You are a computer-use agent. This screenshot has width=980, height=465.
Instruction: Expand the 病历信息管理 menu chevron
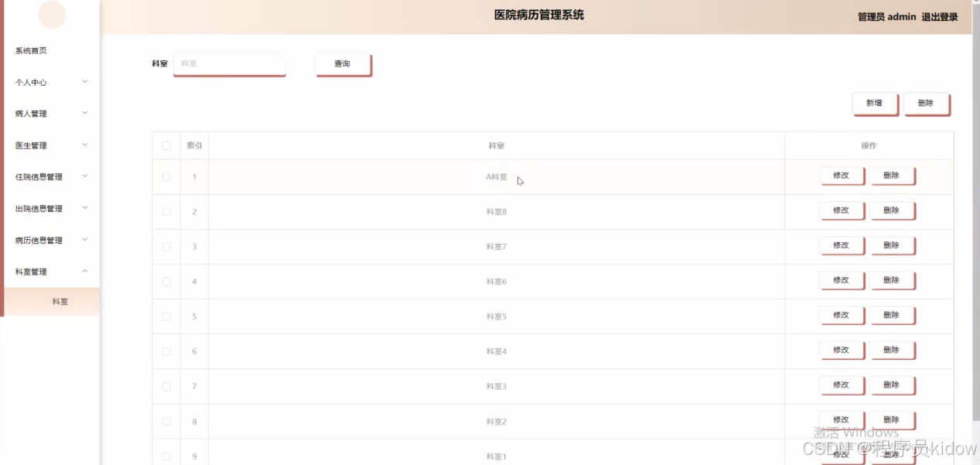(85, 240)
